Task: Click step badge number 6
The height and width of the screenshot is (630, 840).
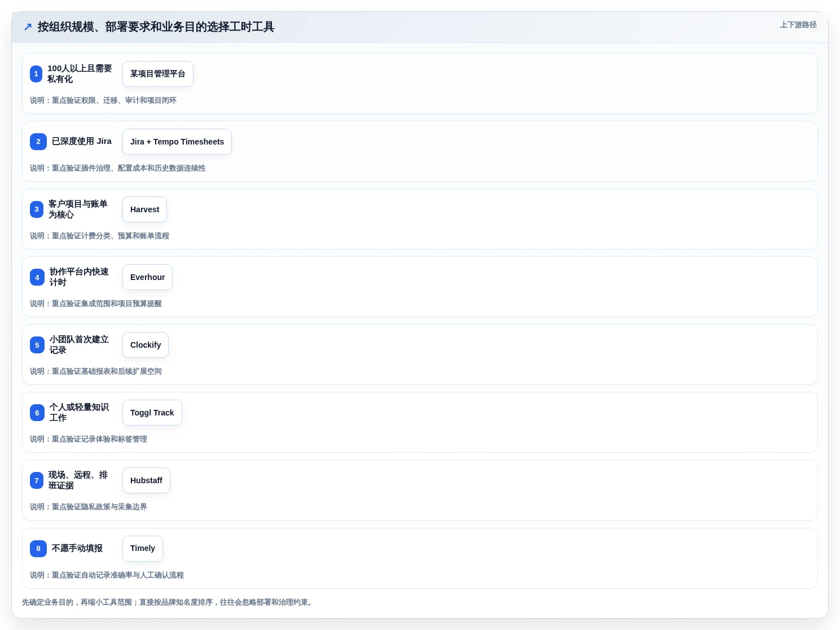Action: 37,413
